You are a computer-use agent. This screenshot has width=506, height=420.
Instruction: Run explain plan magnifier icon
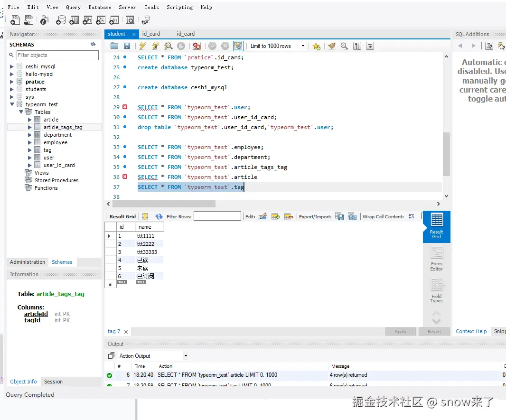(168, 46)
